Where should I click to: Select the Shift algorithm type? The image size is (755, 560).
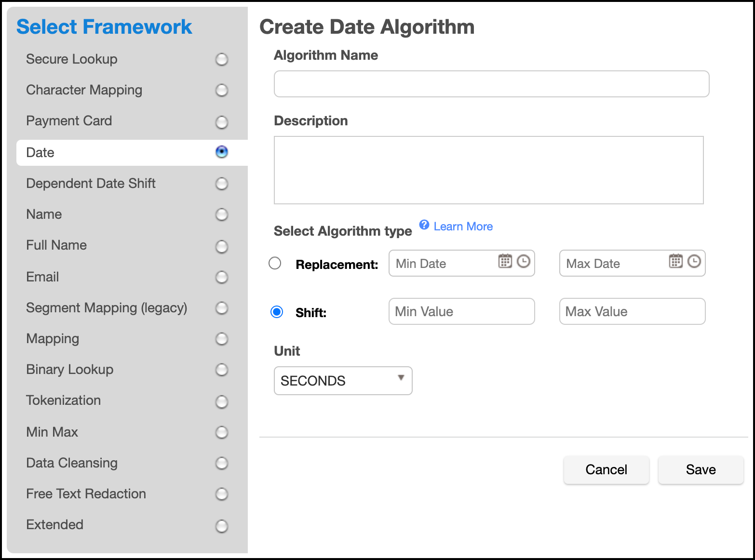pos(276,312)
